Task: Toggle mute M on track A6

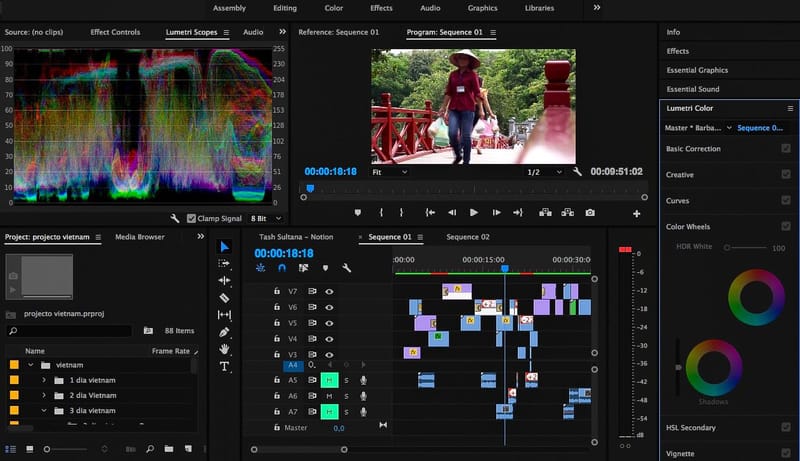Action: (329, 396)
